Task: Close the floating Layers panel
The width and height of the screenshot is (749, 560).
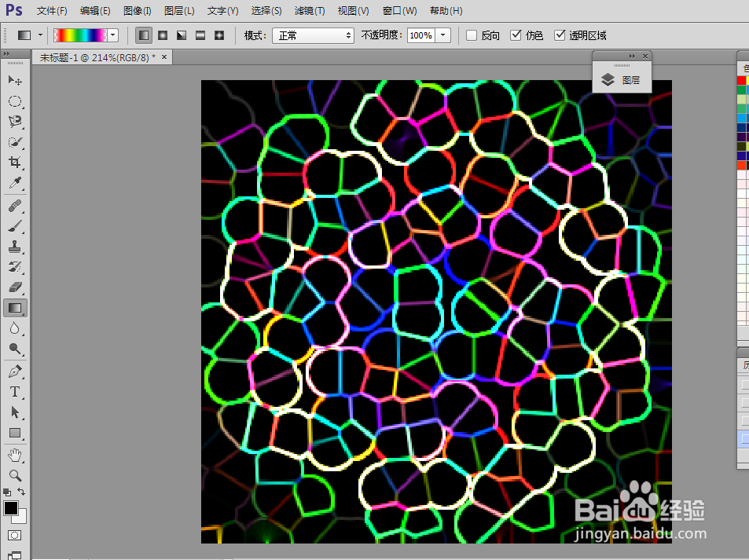Action: click(645, 57)
